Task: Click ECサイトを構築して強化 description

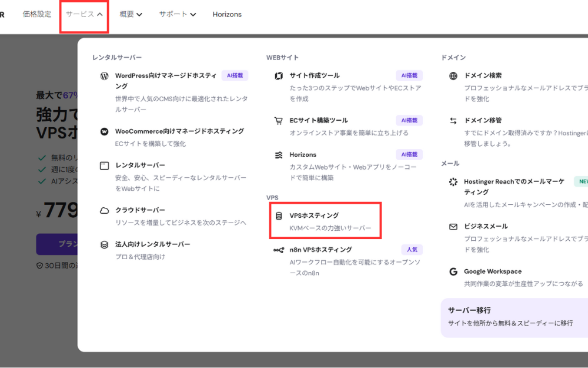Action: [x=151, y=144]
